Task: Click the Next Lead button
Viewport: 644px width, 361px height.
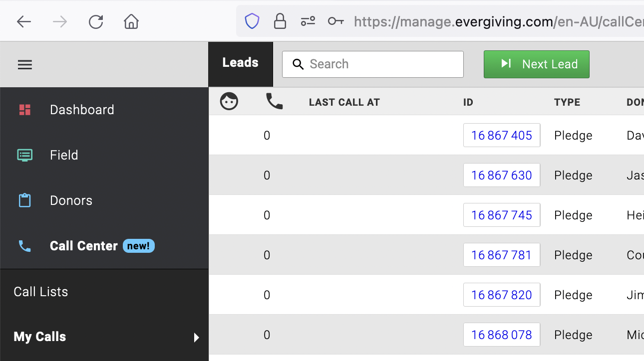Action: [x=537, y=64]
